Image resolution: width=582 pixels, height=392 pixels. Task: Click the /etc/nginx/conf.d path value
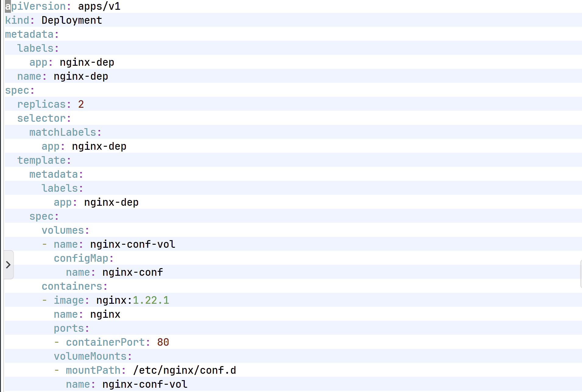point(184,370)
